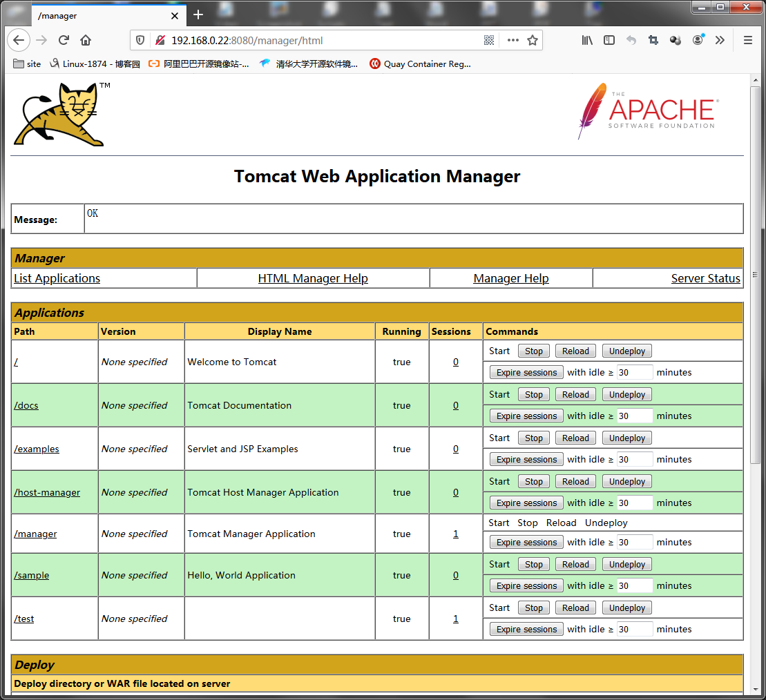Open page actions three-dot menu

pos(513,41)
